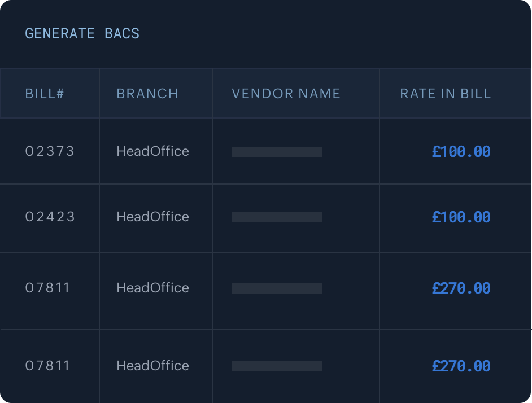Click the £100.00 rate on bill 02373

click(461, 151)
